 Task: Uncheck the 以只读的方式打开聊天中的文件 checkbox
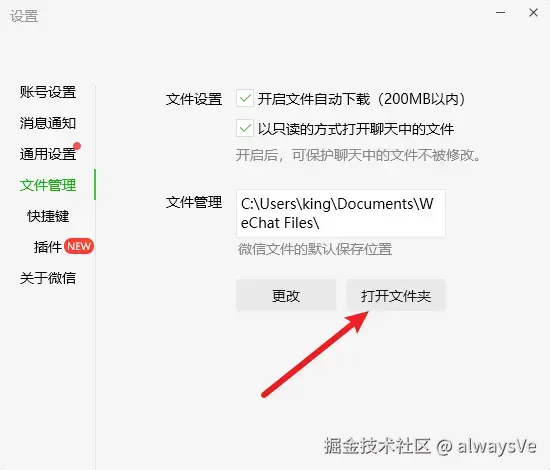coord(245,128)
